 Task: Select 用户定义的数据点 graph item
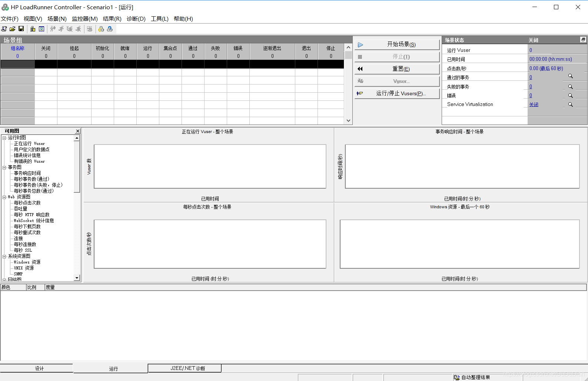click(31, 149)
